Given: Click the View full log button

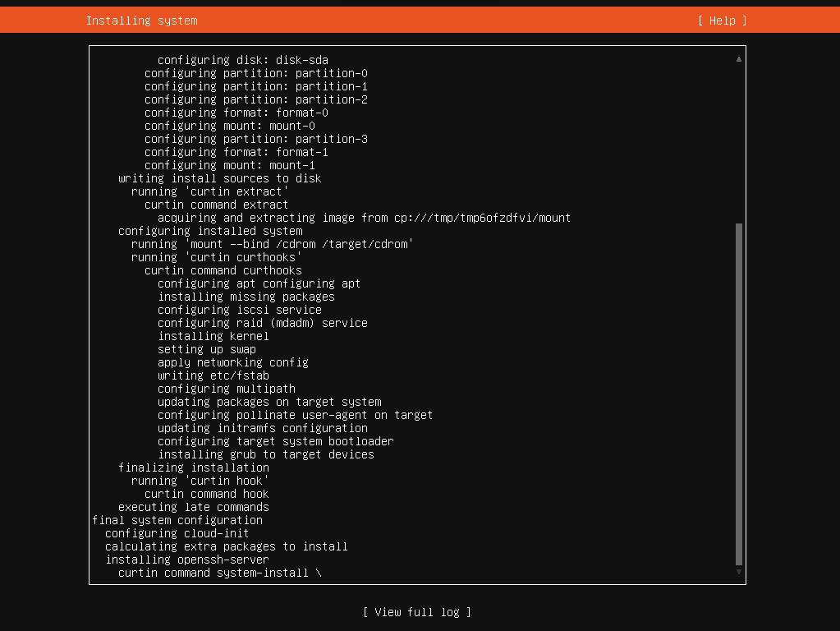Looking at the screenshot, I should point(417,612).
